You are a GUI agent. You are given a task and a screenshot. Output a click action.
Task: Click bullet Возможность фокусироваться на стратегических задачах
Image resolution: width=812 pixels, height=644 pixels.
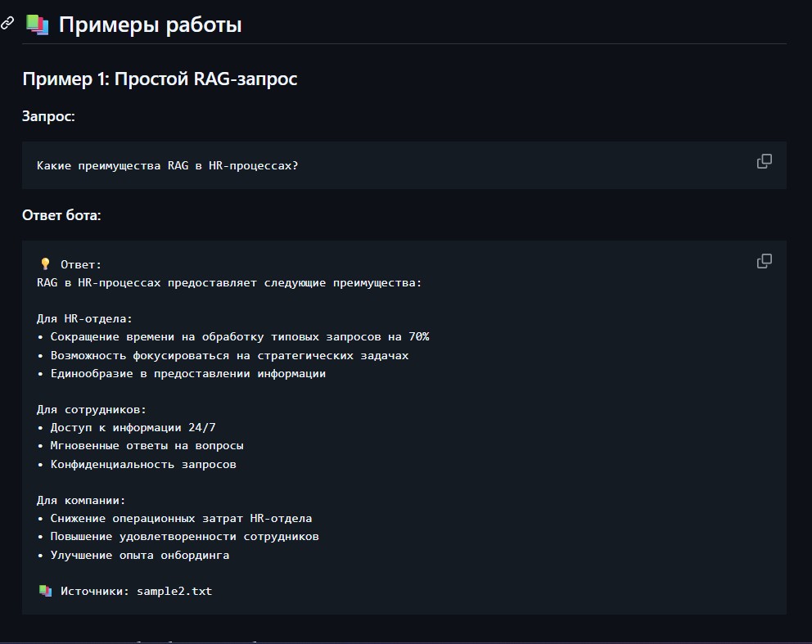223,356
